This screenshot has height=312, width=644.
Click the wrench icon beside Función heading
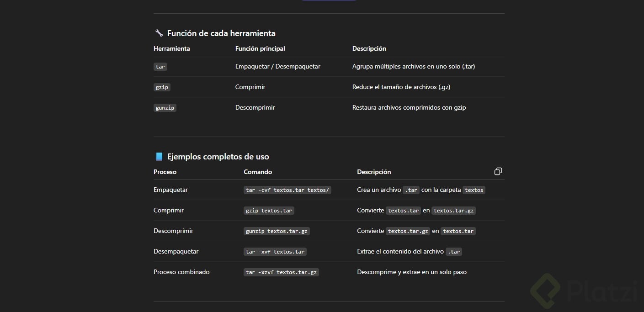[159, 33]
